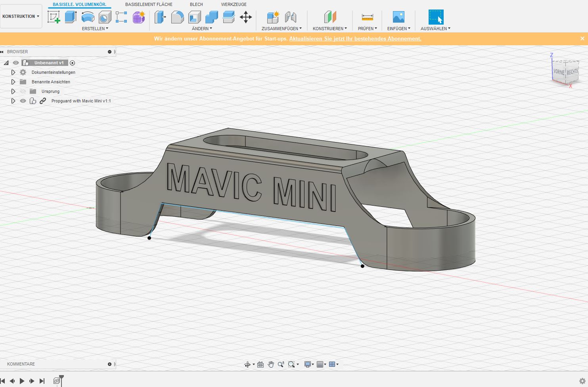The image size is (588, 387).
Task: Select the Move/Copy tool
Action: [x=246, y=17]
